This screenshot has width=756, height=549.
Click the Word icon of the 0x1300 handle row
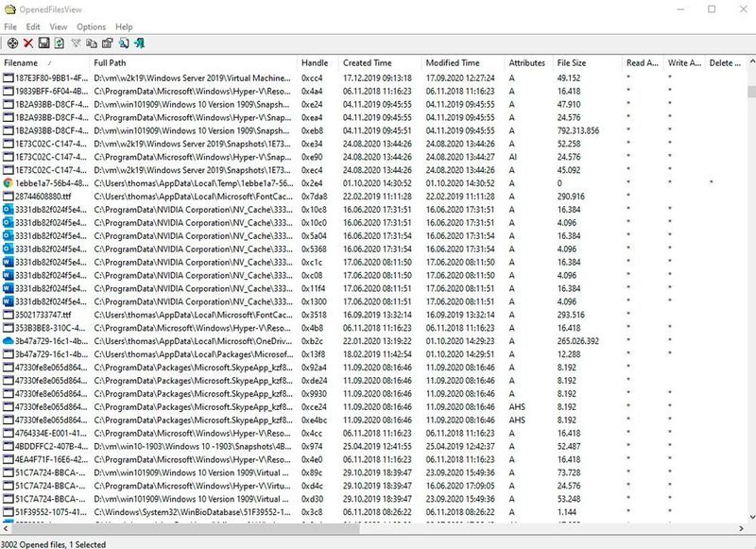coord(8,301)
